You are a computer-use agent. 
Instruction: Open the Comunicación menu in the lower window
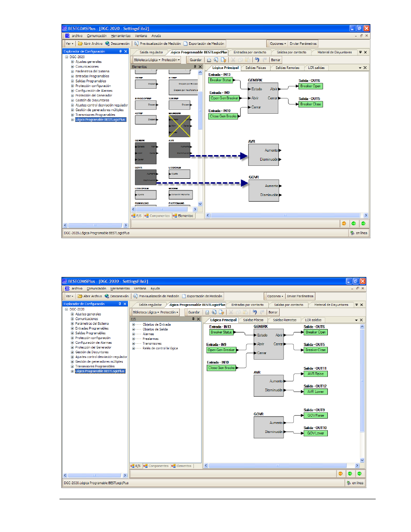(x=97, y=289)
